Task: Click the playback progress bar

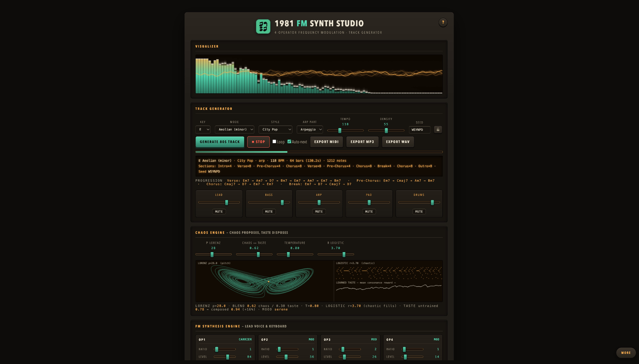Action: (x=319, y=152)
